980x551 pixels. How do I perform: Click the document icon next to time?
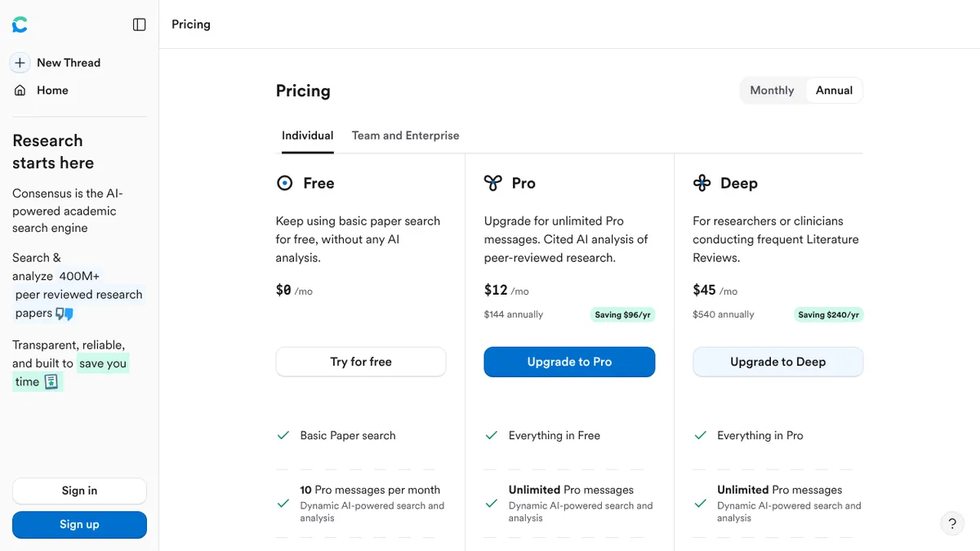(x=51, y=382)
